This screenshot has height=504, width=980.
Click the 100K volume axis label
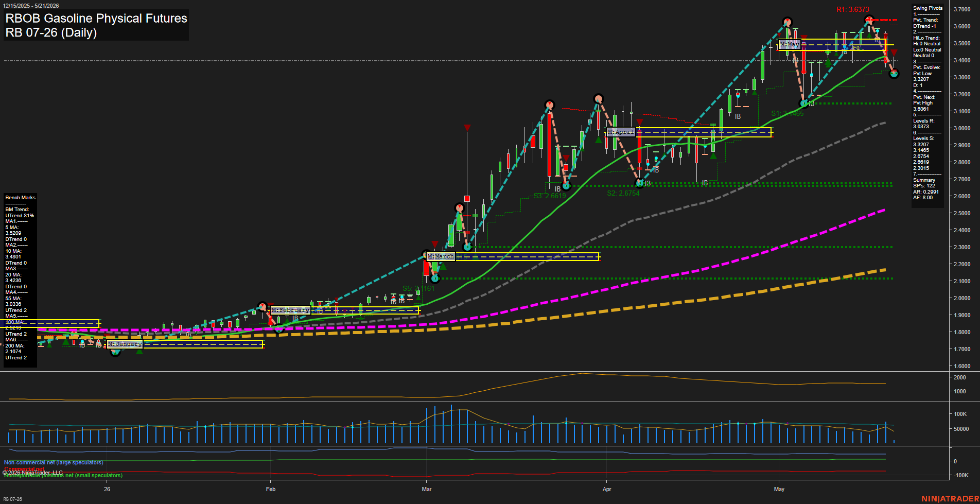(960, 414)
